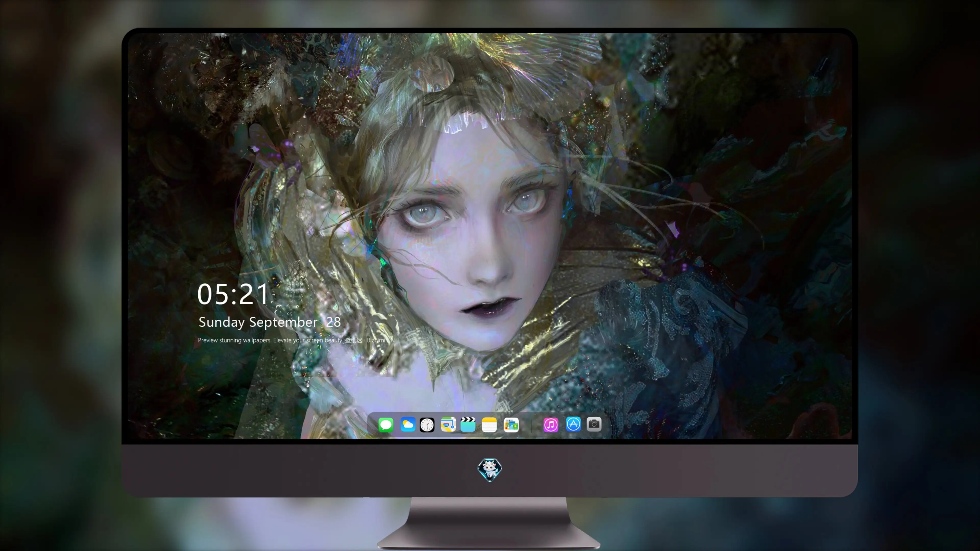Open the Camera app in the dock

tap(594, 424)
